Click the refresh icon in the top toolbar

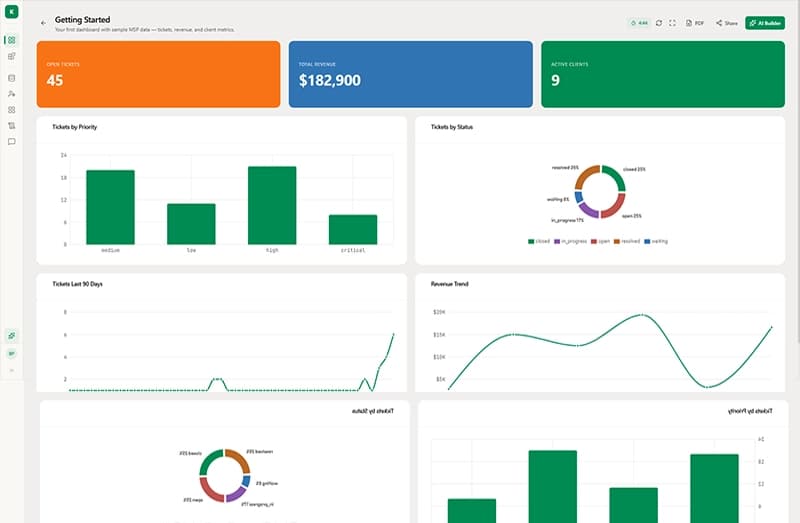pos(659,23)
